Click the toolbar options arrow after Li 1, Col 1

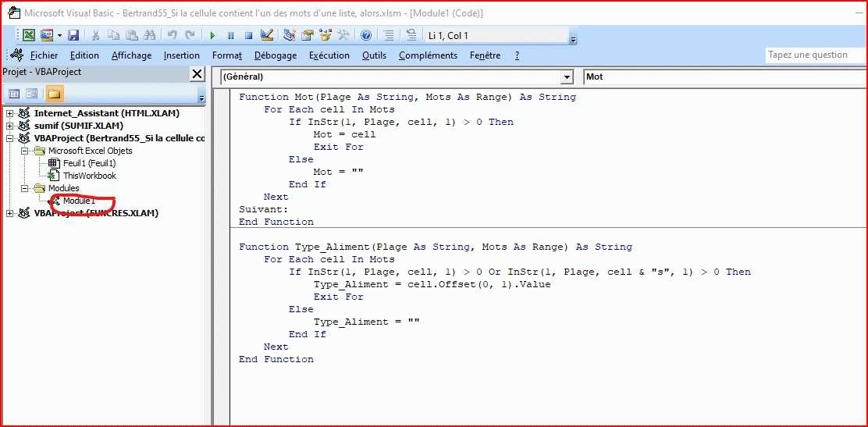pos(573,39)
